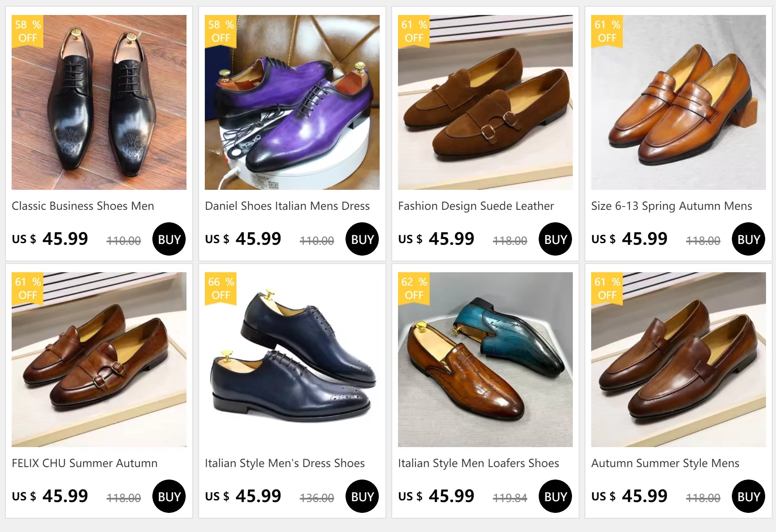Open the FELIX CHU Summer Autumn link

(85, 463)
